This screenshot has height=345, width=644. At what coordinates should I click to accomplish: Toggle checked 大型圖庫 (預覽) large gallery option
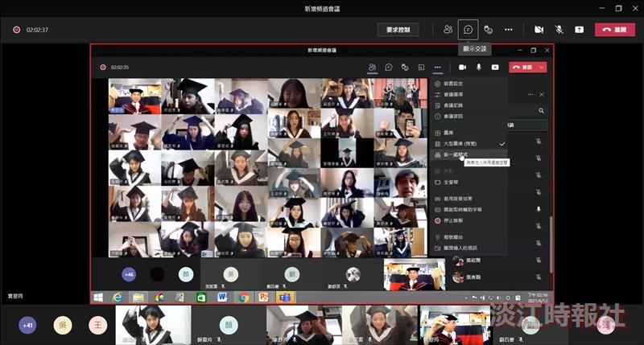tap(470, 144)
